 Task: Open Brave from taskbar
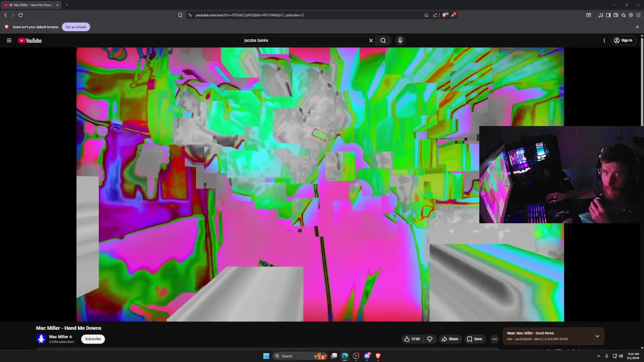click(x=378, y=356)
